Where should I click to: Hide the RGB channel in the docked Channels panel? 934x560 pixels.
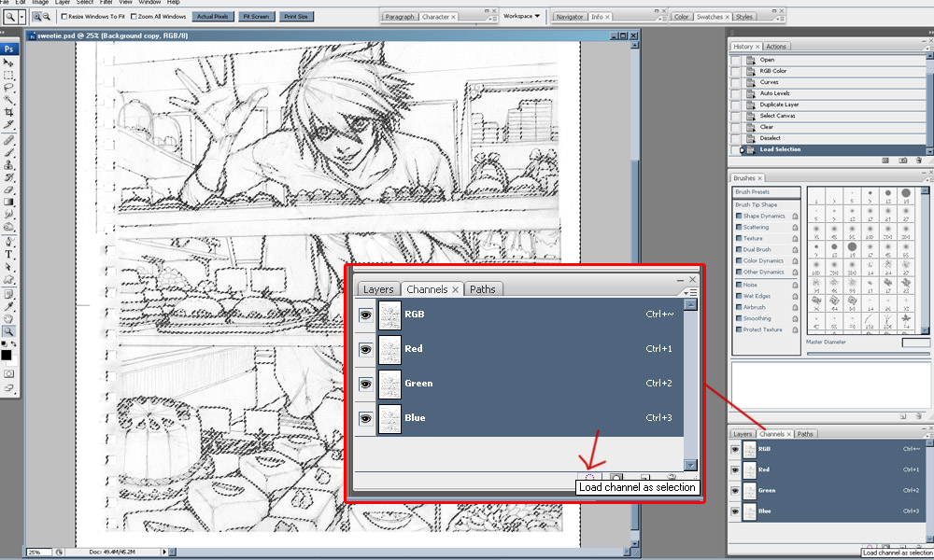tap(735, 449)
